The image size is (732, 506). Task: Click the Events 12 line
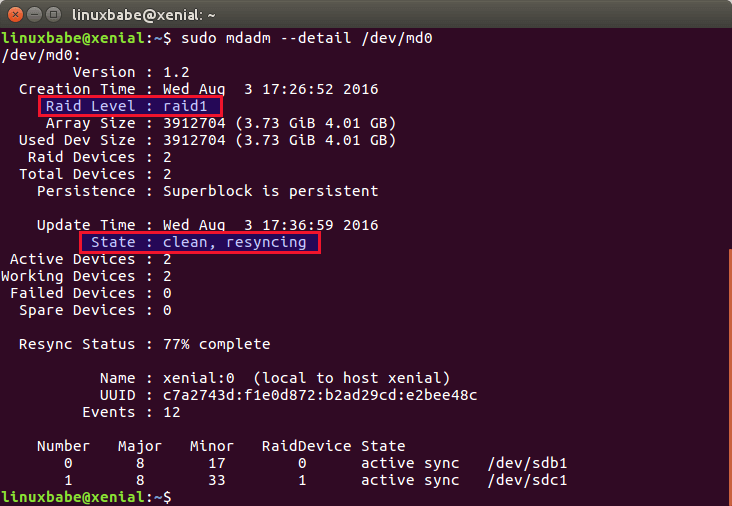pos(130,412)
